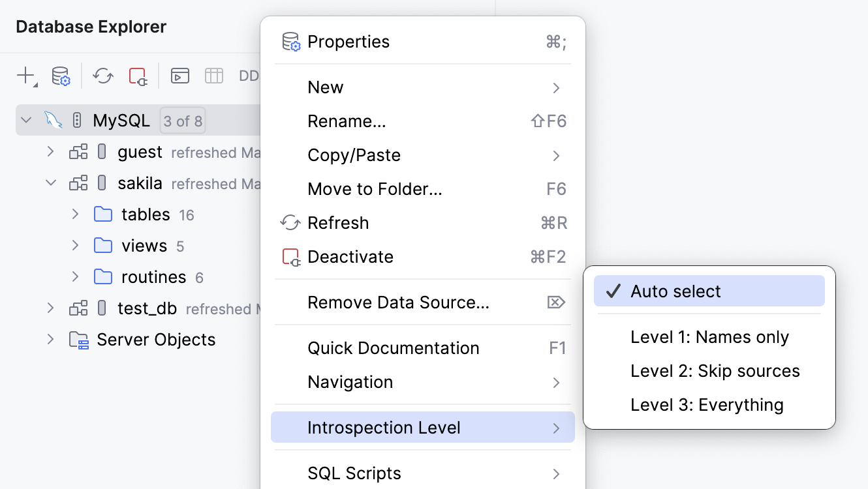This screenshot has height=489, width=868.
Task: Open Data Source Properties toolbar icon
Action: [61, 76]
